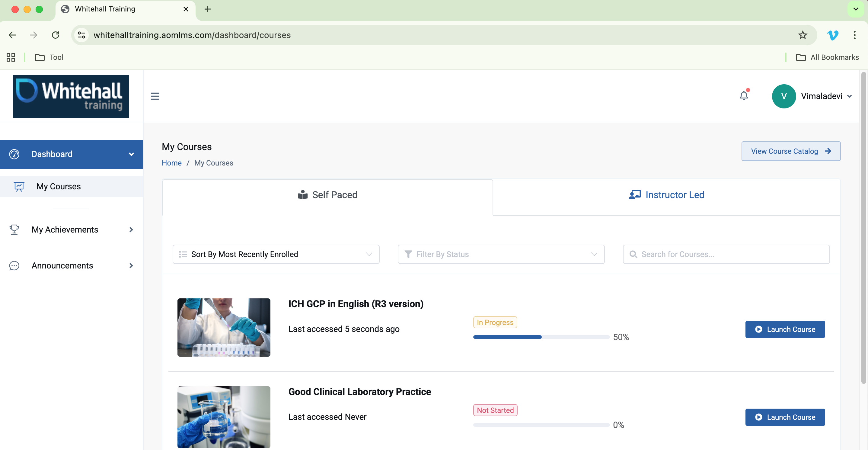Click the Vimeo extension icon in toolbar
This screenshot has height=450, width=868.
pos(833,35)
